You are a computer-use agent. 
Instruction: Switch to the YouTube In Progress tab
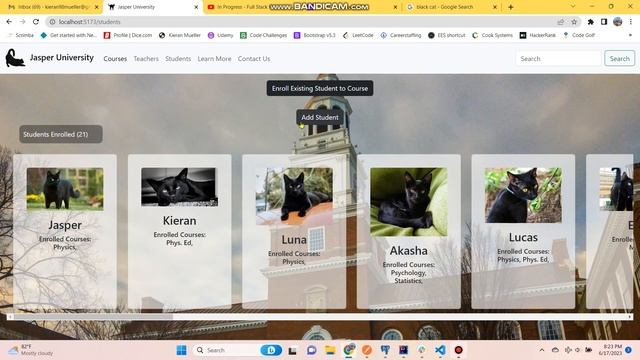(302, 7)
